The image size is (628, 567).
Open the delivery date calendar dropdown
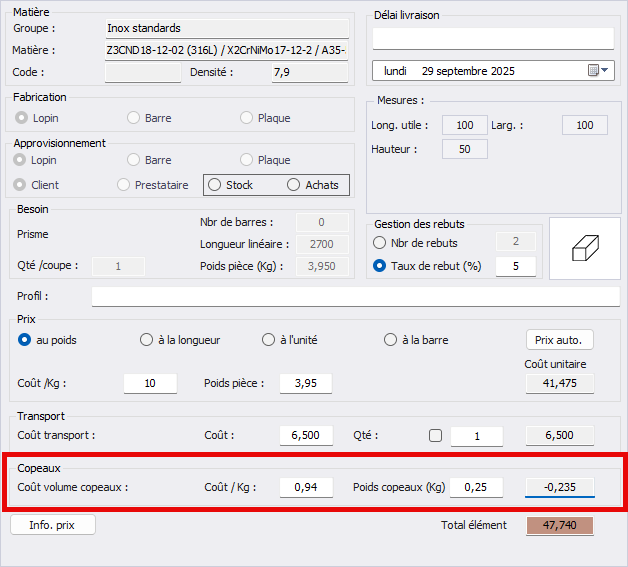pyautogui.click(x=598, y=71)
